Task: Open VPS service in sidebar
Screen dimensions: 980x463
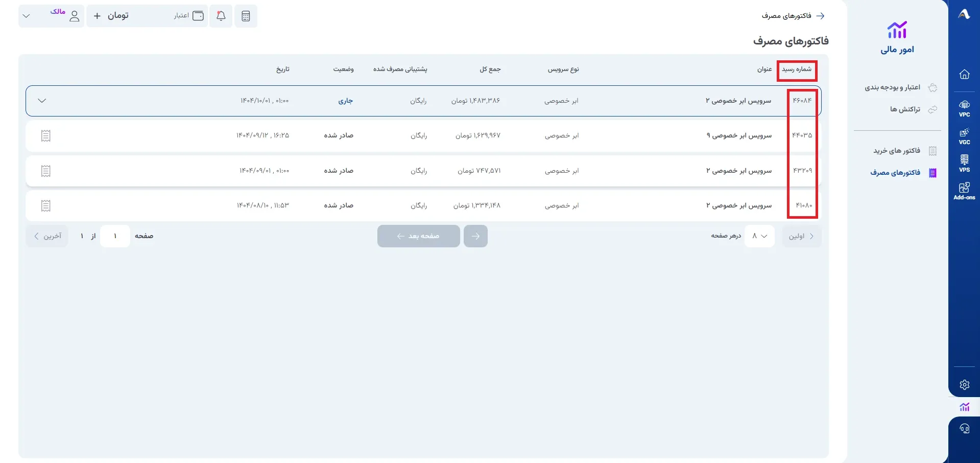Action: [x=964, y=164]
